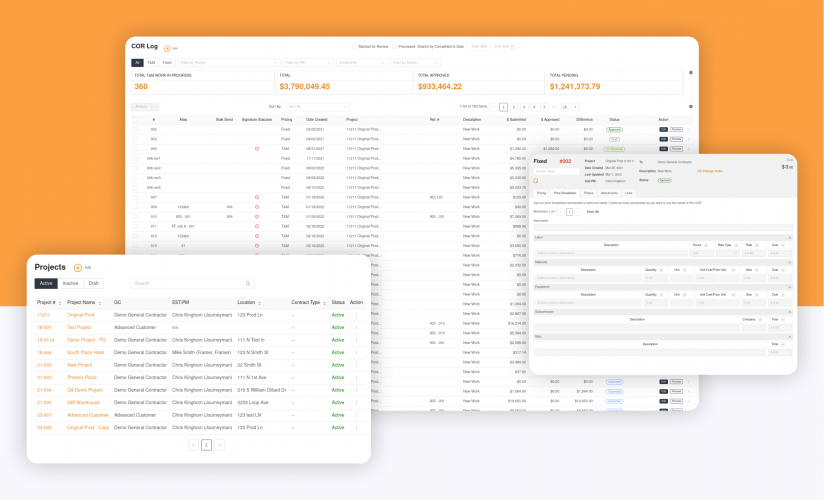Open the Attachments tab in Fixed panel
The width and height of the screenshot is (824, 500).
[609, 193]
